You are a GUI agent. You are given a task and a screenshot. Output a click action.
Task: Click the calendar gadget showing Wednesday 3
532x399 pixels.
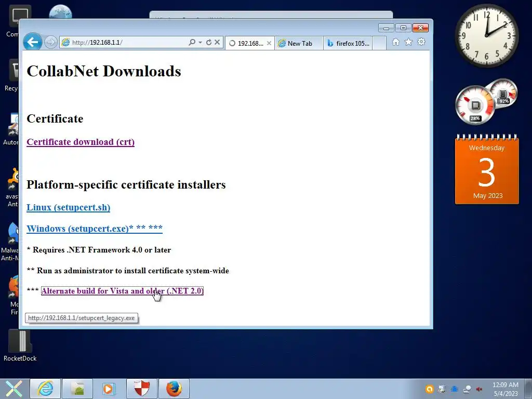pos(487,169)
